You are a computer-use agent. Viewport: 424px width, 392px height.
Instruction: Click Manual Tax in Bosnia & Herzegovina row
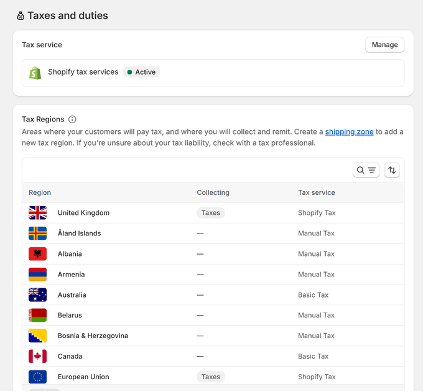point(316,336)
